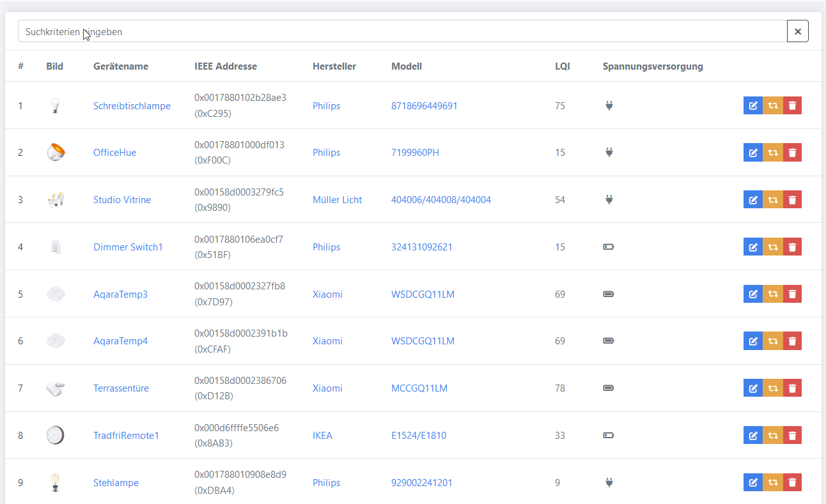Click the OfficeHue device thumbnail image

point(56,153)
